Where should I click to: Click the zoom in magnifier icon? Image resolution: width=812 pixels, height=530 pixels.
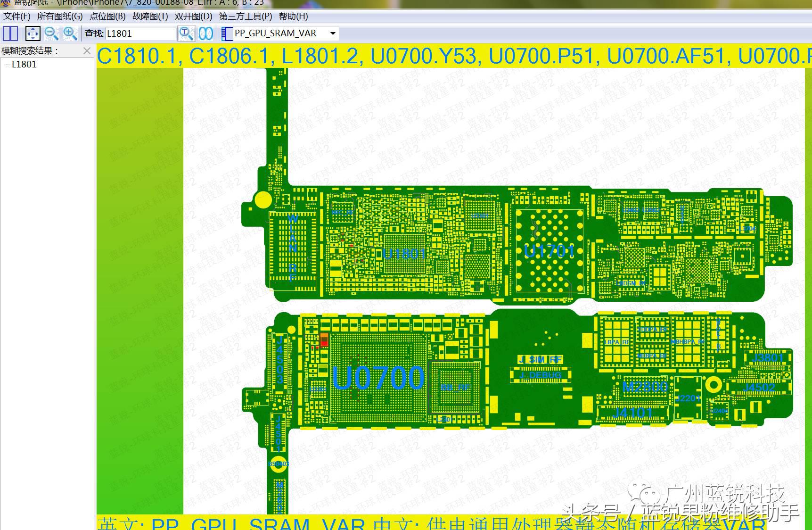coord(70,33)
